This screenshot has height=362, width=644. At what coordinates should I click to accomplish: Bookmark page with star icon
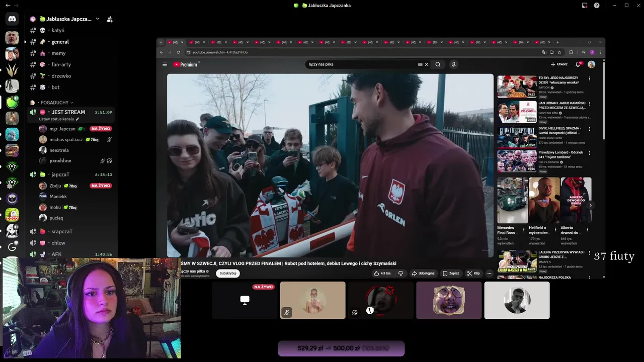click(x=559, y=52)
